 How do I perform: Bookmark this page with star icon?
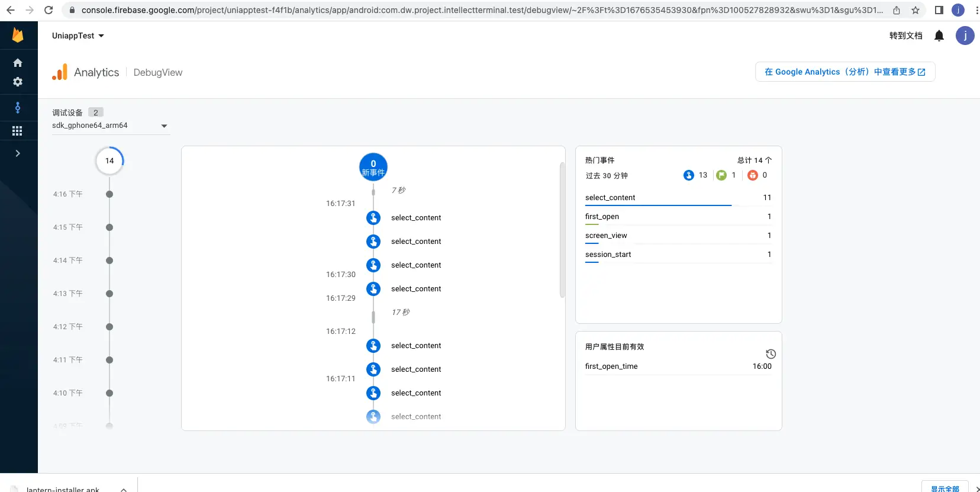coord(915,10)
